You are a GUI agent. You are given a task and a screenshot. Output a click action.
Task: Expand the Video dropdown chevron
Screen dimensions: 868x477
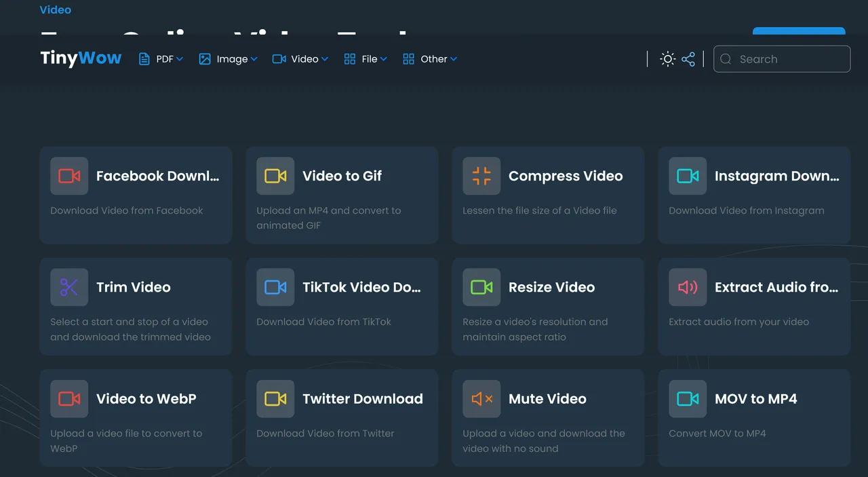(x=325, y=59)
